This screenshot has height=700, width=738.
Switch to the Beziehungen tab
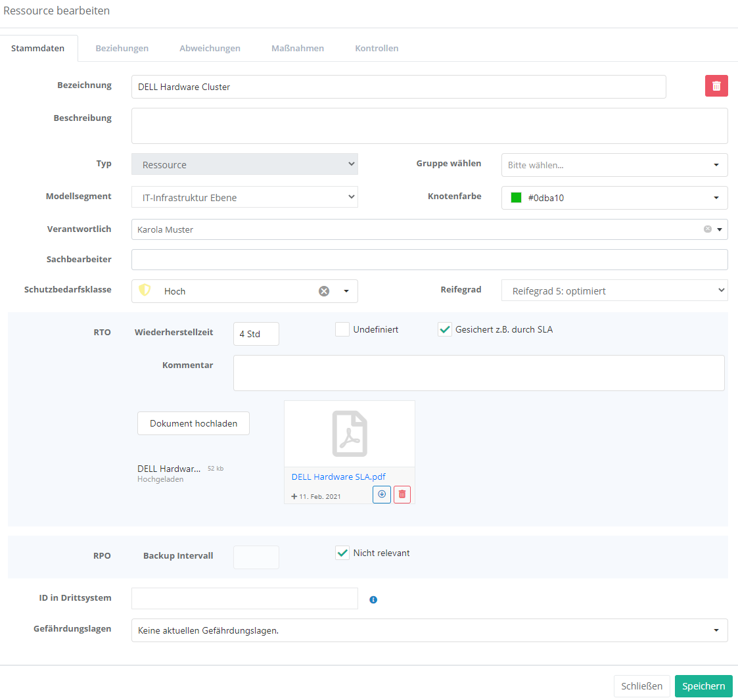point(122,48)
